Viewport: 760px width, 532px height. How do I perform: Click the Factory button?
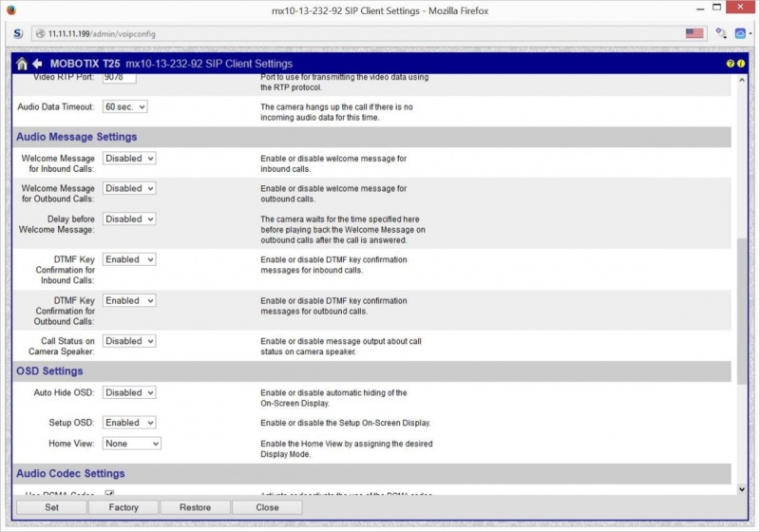tap(123, 507)
